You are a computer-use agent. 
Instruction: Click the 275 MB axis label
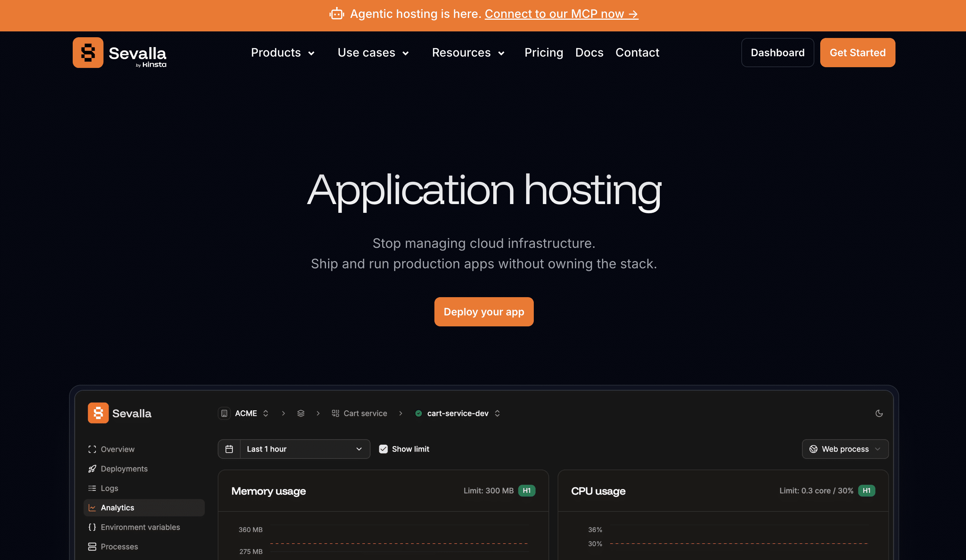point(251,552)
